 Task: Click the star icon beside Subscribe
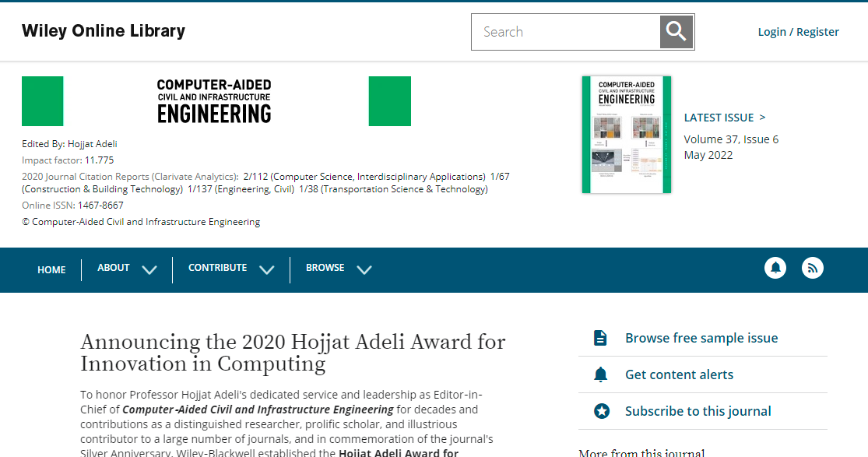coord(601,411)
